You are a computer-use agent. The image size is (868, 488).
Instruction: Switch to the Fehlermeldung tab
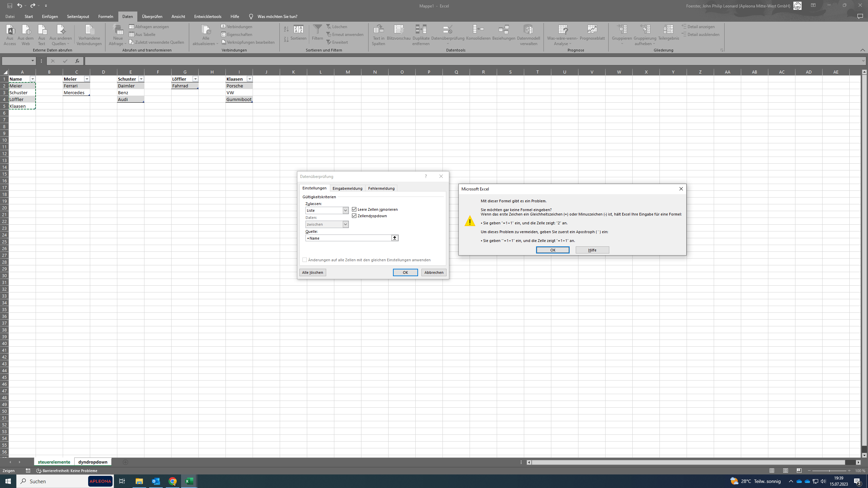[x=381, y=188]
